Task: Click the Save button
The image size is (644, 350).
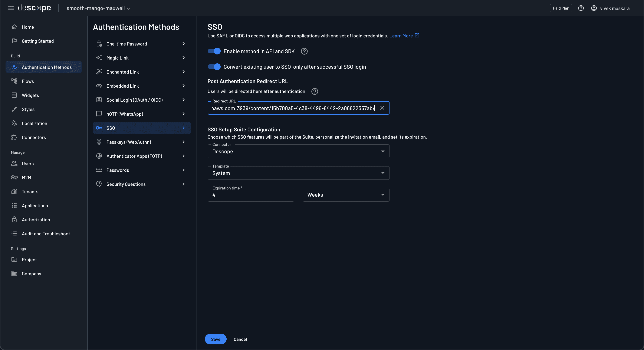Action: [x=216, y=339]
